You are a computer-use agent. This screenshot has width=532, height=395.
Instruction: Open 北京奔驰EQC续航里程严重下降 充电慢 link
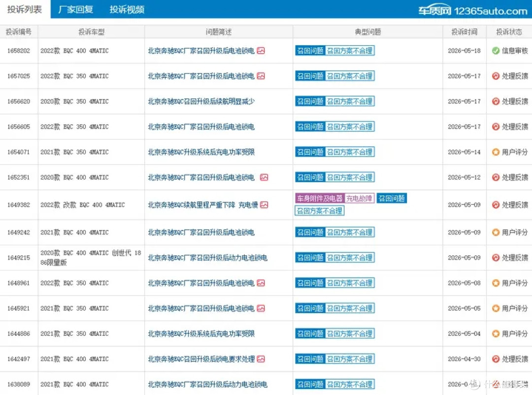point(203,204)
